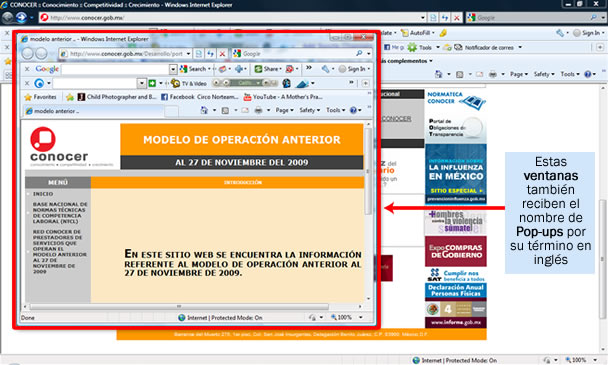The height and width of the screenshot is (365, 608).
Task: Expand the second toolbar search field dropdown in the popup
Action: click(142, 83)
